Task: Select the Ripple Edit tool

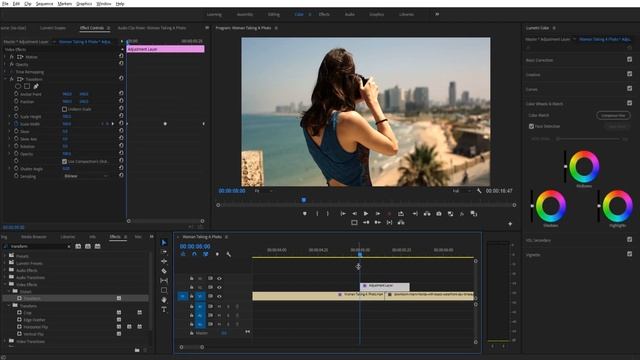Action: 164,261
